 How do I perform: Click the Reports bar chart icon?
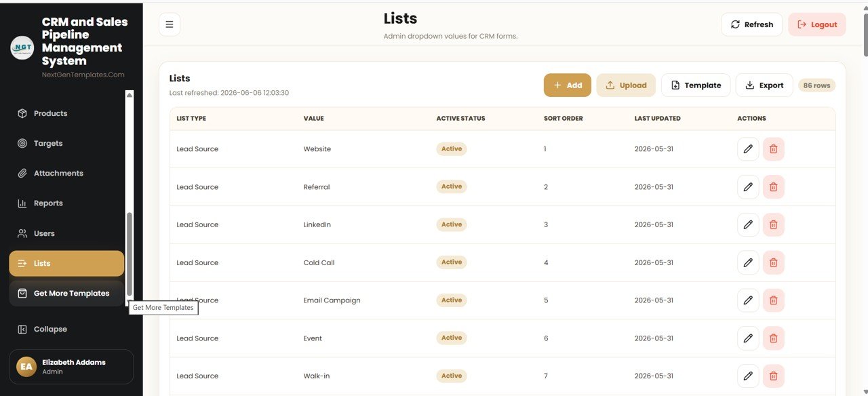click(22, 203)
